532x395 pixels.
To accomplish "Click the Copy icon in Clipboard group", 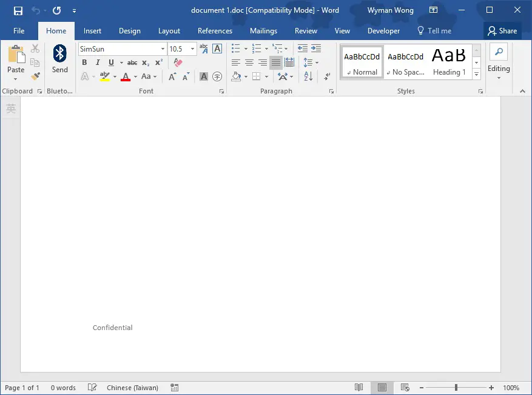I will click(35, 62).
